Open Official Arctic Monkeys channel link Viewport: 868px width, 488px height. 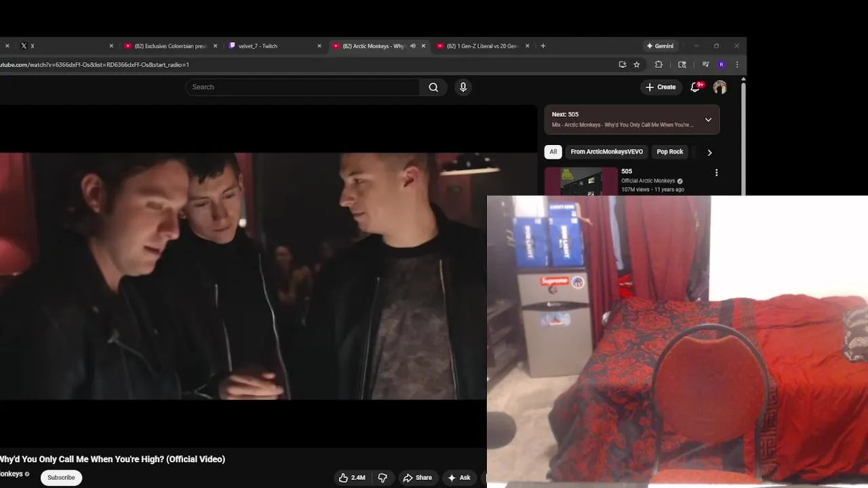pyautogui.click(x=648, y=181)
